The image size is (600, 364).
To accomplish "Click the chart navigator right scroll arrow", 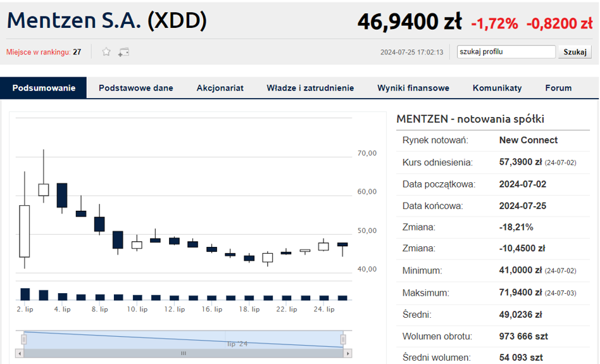I will click(347, 353).
